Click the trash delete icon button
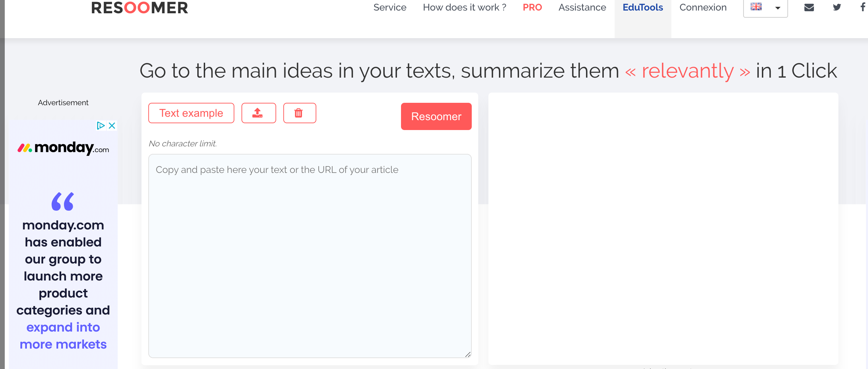Viewport: 868px width, 369px height. pos(299,113)
